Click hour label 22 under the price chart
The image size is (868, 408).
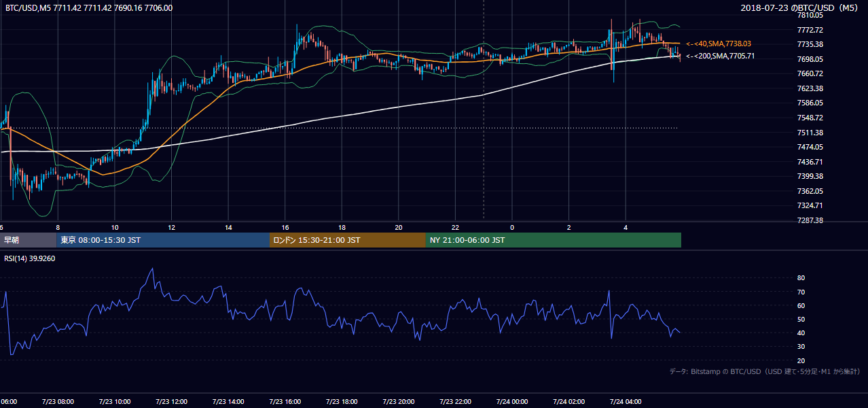click(456, 228)
